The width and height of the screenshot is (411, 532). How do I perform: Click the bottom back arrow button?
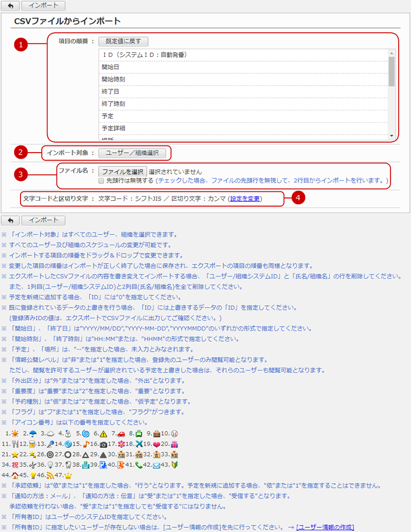coord(10,220)
